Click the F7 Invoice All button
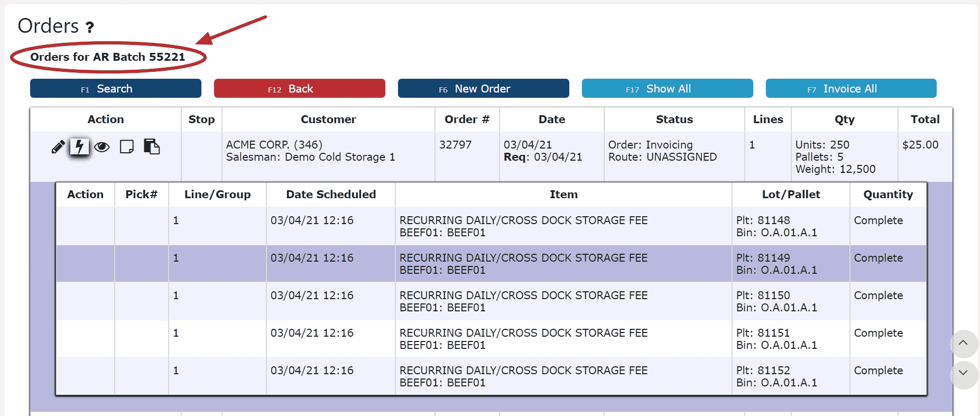Image resolution: width=980 pixels, height=416 pixels. 851,88
